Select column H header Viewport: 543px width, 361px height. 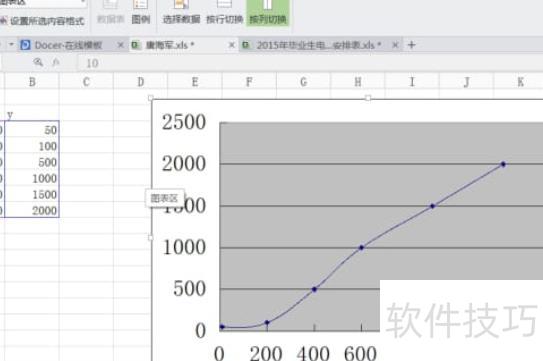tap(358, 82)
